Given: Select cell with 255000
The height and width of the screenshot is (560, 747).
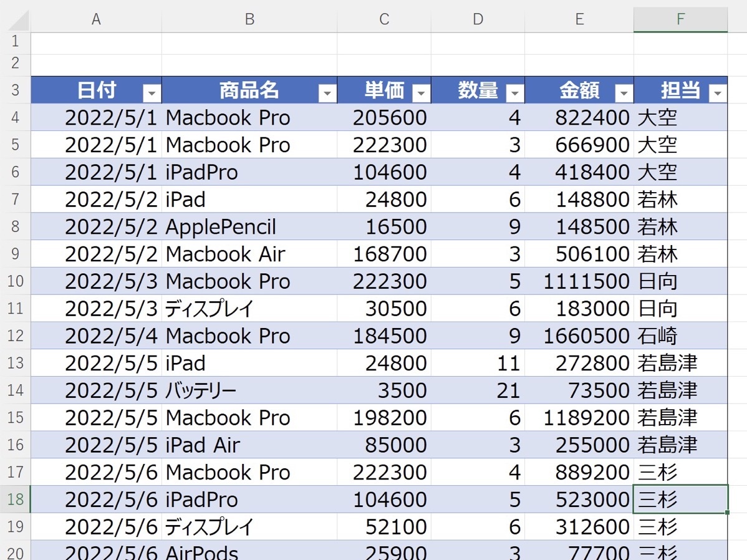Looking at the screenshot, I should 579,445.
